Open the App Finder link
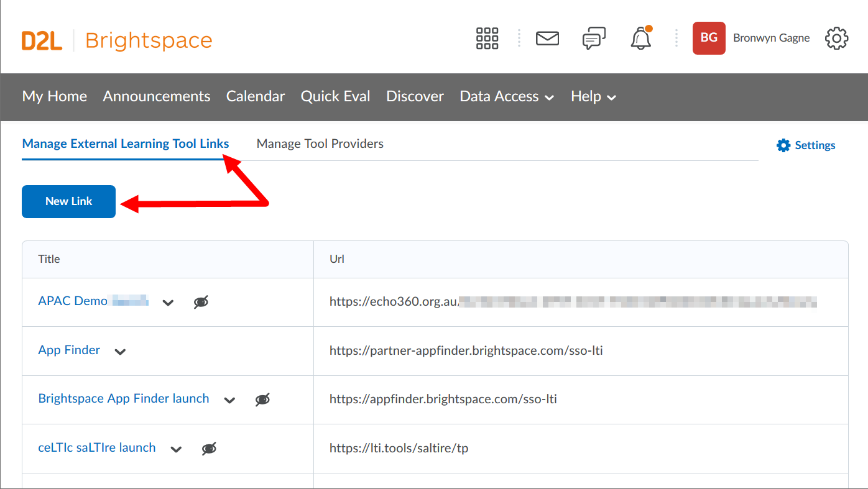868x489 pixels. (x=69, y=350)
